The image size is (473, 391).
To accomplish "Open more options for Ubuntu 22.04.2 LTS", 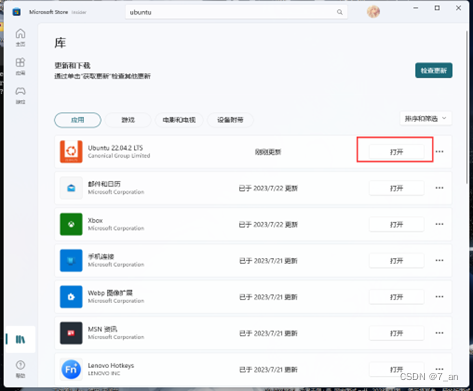I will tap(439, 152).
